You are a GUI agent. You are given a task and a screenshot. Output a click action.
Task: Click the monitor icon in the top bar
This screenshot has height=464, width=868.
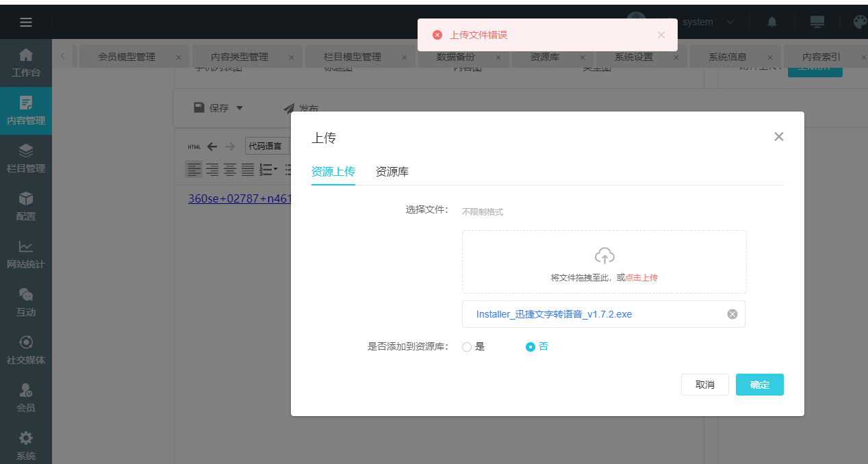(817, 22)
